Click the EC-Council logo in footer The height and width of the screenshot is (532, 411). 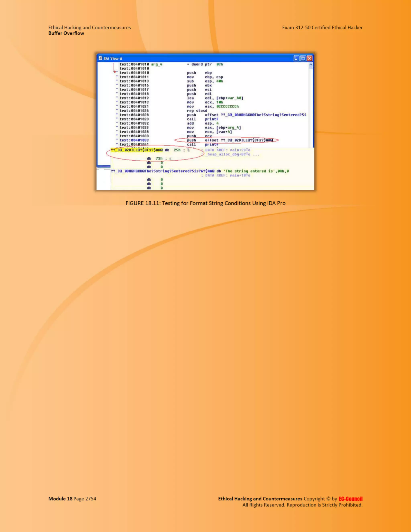[351, 499]
